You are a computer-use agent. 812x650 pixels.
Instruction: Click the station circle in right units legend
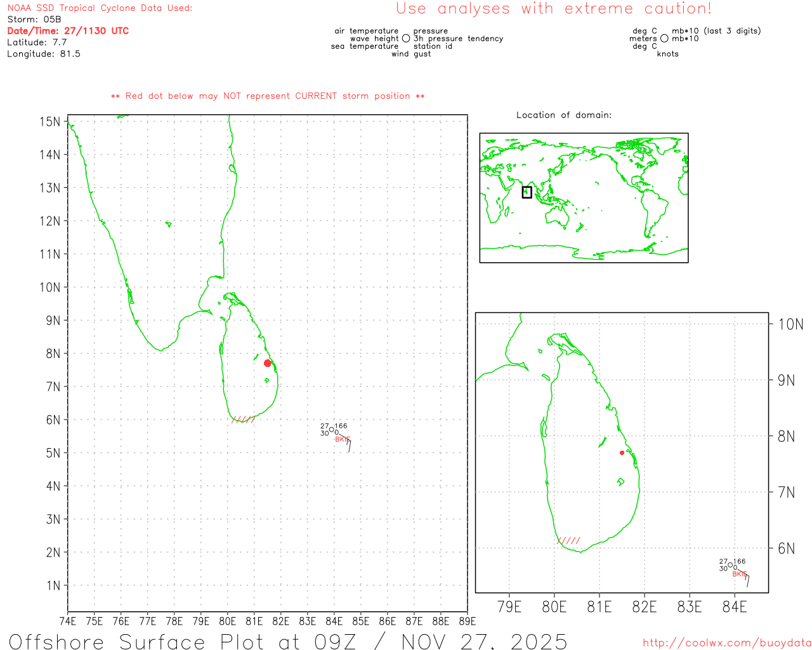pyautogui.click(x=664, y=39)
